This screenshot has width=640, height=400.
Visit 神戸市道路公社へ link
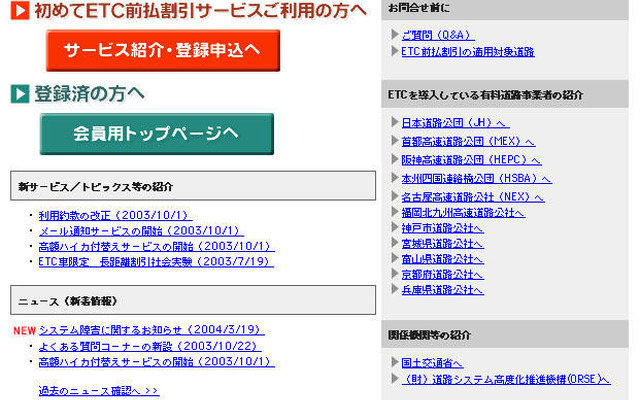click(442, 228)
